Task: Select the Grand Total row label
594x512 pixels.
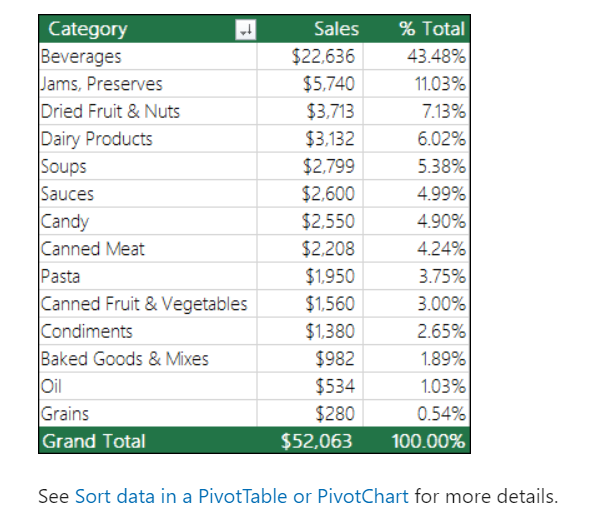Action: click(148, 440)
